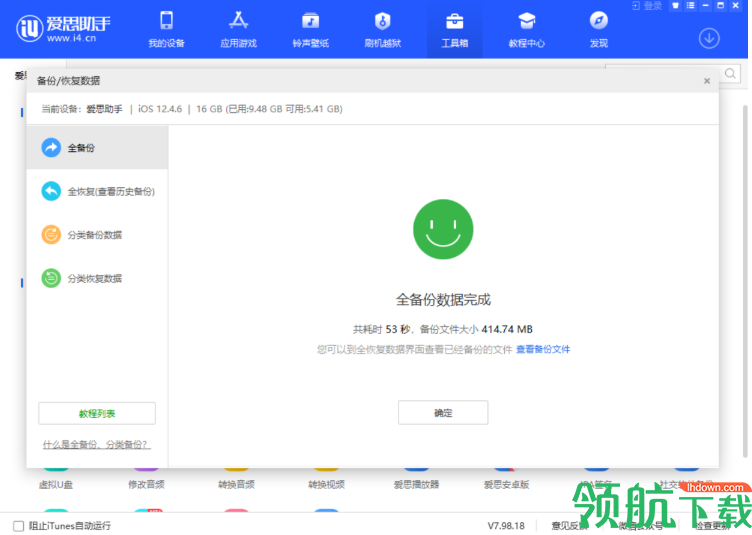Open the 什么是全备份、分类备份? help link

(97, 444)
